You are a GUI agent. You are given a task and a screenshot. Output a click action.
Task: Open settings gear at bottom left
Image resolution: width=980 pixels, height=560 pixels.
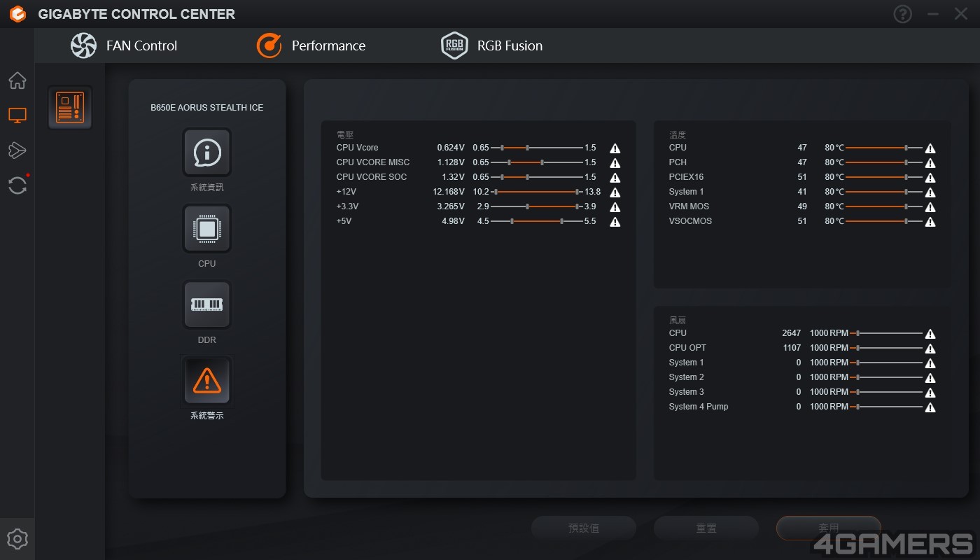tap(17, 539)
